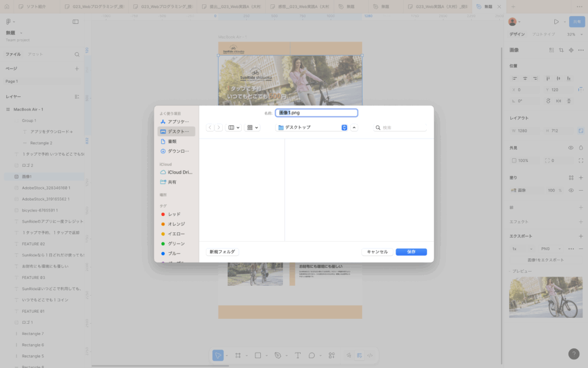Click the キャンセル button
This screenshot has height=368, width=588.
(377, 251)
